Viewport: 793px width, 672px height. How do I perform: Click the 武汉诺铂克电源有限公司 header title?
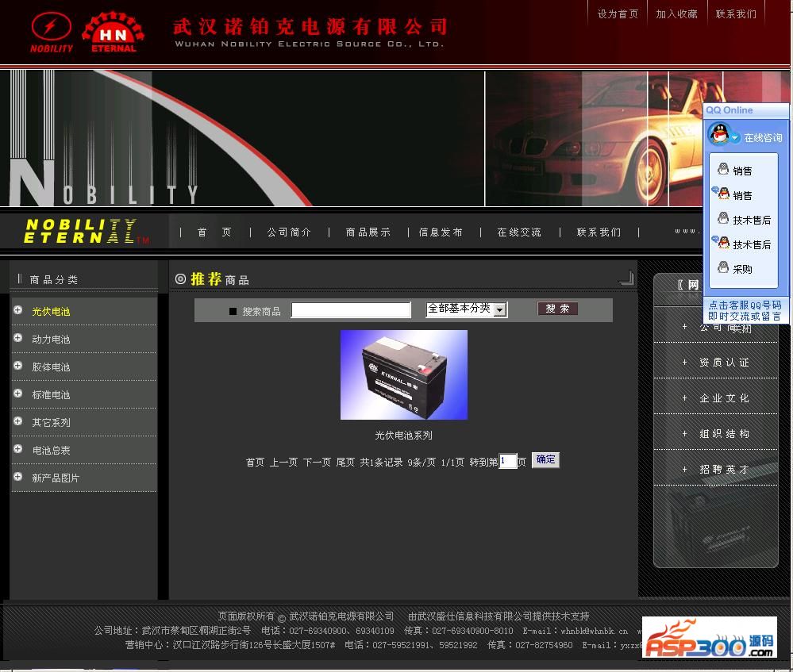coord(310,26)
